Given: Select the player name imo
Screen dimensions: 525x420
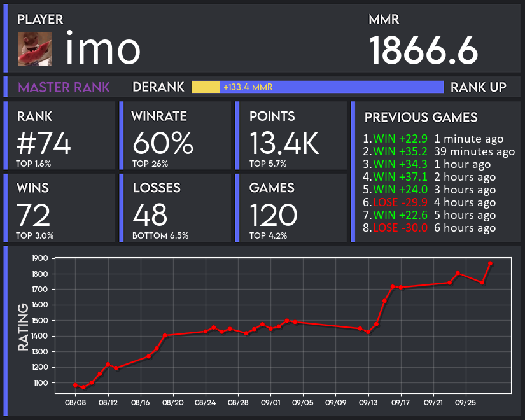Looking at the screenshot, I should [x=103, y=48].
